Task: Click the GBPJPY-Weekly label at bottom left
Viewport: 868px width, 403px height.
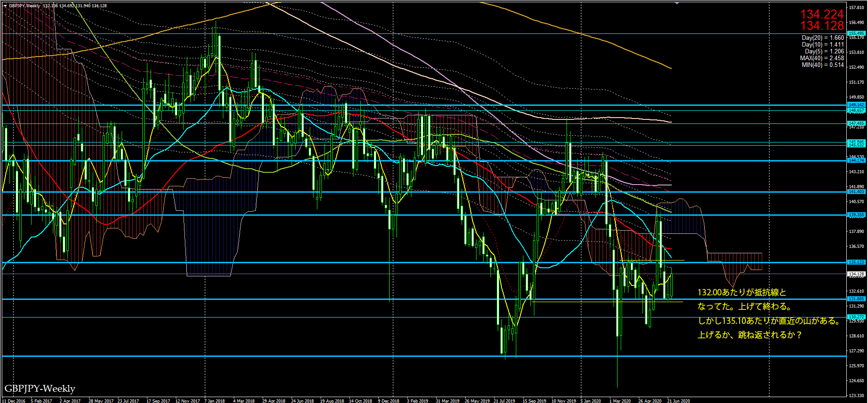Action: point(40,389)
